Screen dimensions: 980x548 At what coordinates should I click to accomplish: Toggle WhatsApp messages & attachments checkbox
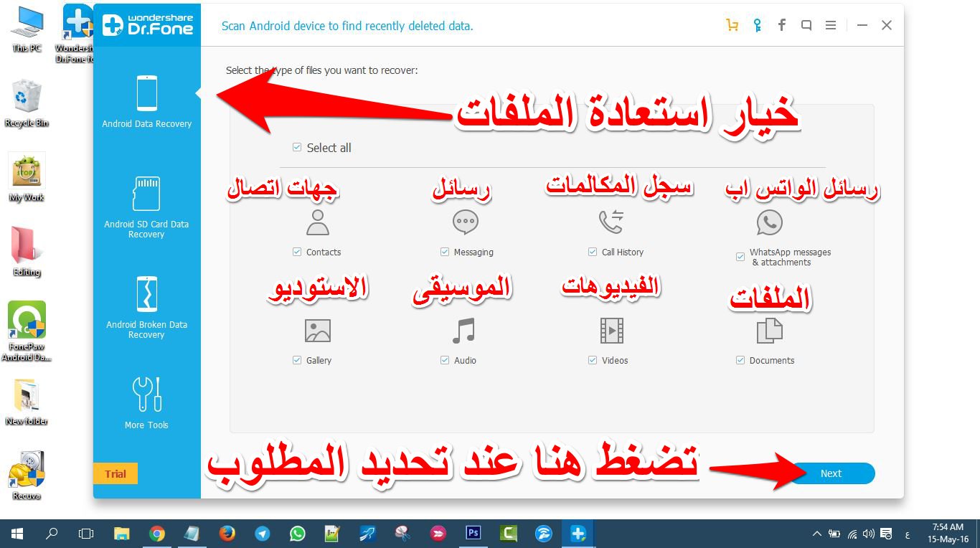tap(740, 257)
